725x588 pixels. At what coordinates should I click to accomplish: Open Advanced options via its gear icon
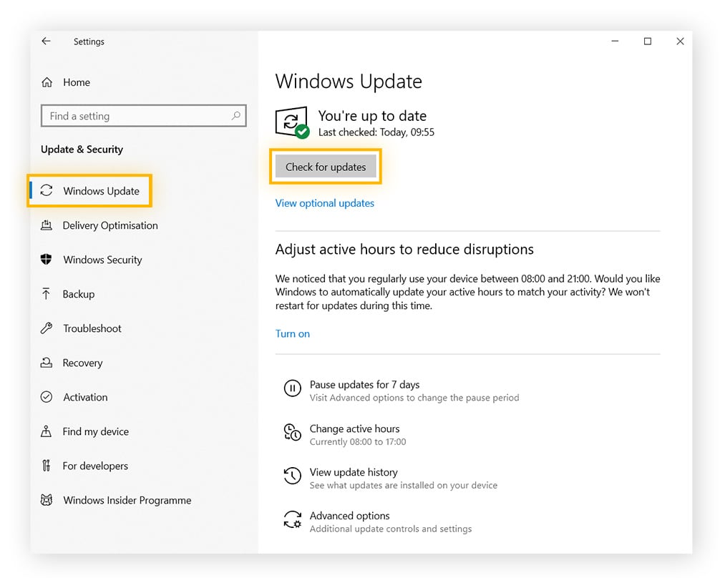[x=292, y=519]
